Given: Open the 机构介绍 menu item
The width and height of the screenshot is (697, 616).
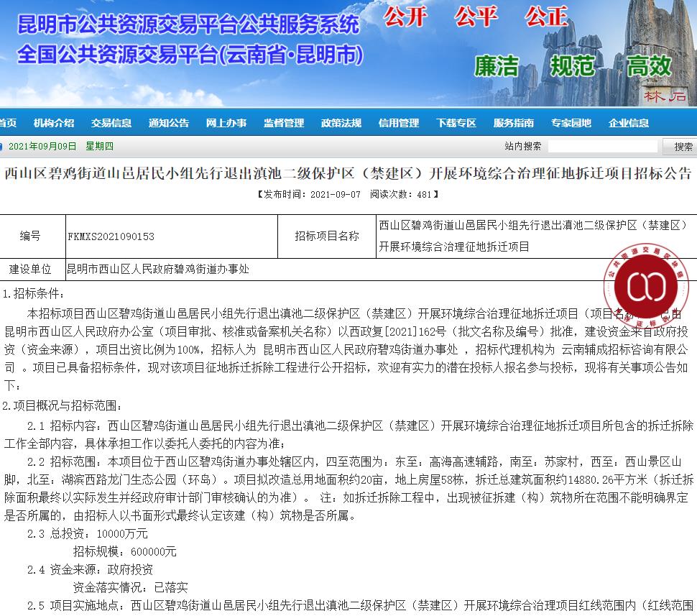Looking at the screenshot, I should pos(54,123).
